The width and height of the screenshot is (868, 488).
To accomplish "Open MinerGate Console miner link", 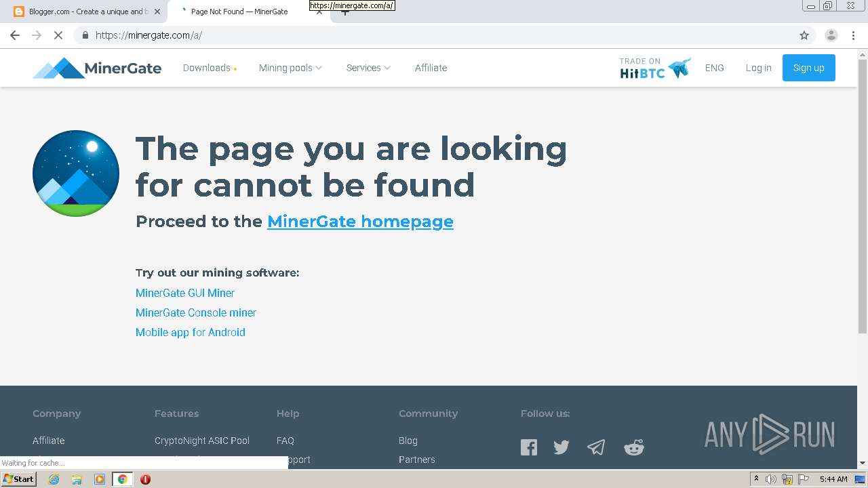I will pyautogui.click(x=196, y=312).
